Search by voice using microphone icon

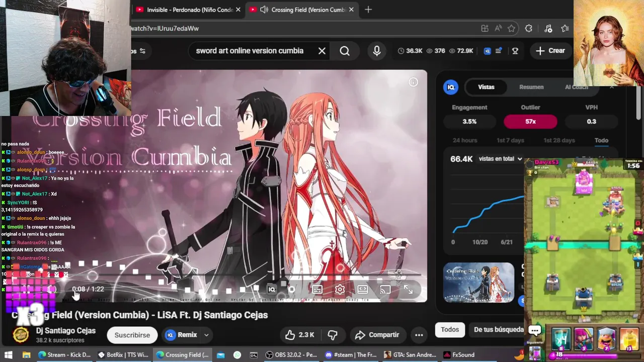(x=376, y=51)
